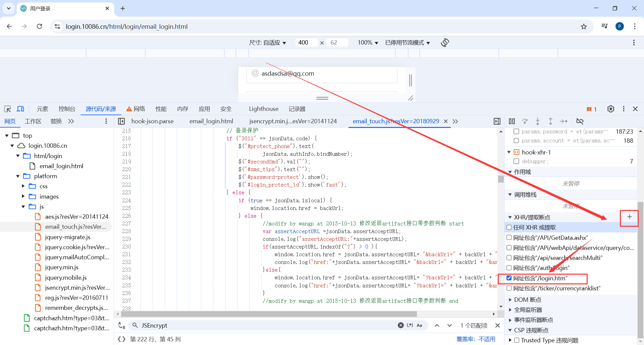Image resolution: width=644 pixels, height=345 pixels.
Task: Click the inspect element picker icon
Action: (7, 109)
